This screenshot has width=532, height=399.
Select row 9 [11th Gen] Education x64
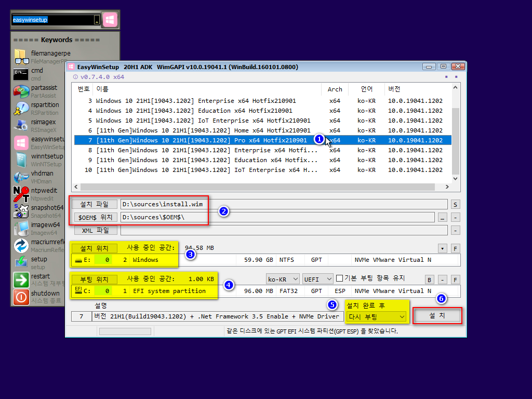[263, 160]
